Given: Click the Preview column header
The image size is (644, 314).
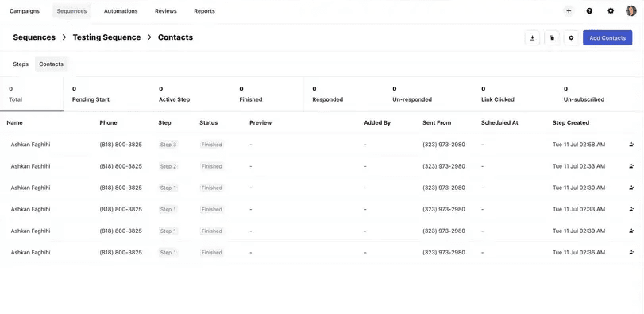Looking at the screenshot, I should pyautogui.click(x=260, y=123).
